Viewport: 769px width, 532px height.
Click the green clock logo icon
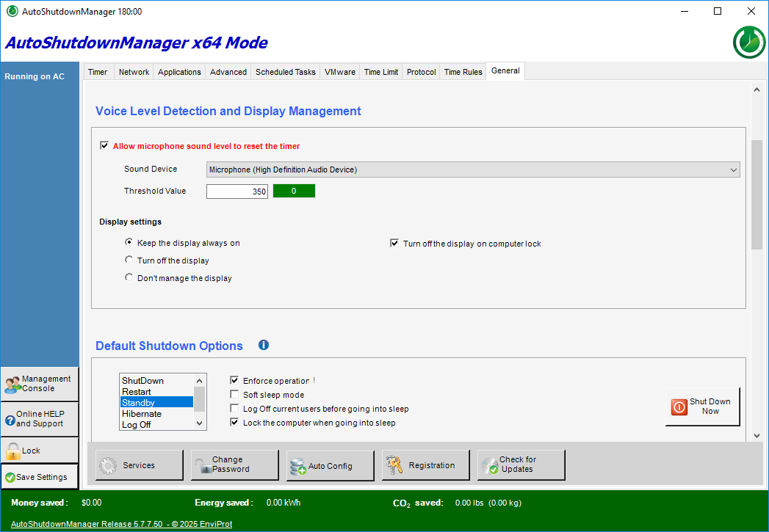click(x=748, y=42)
